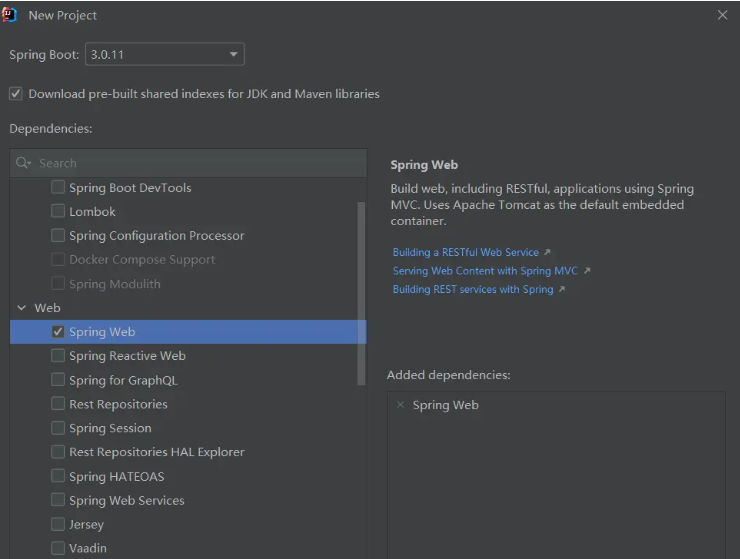Close the New Project dialog

(723, 15)
